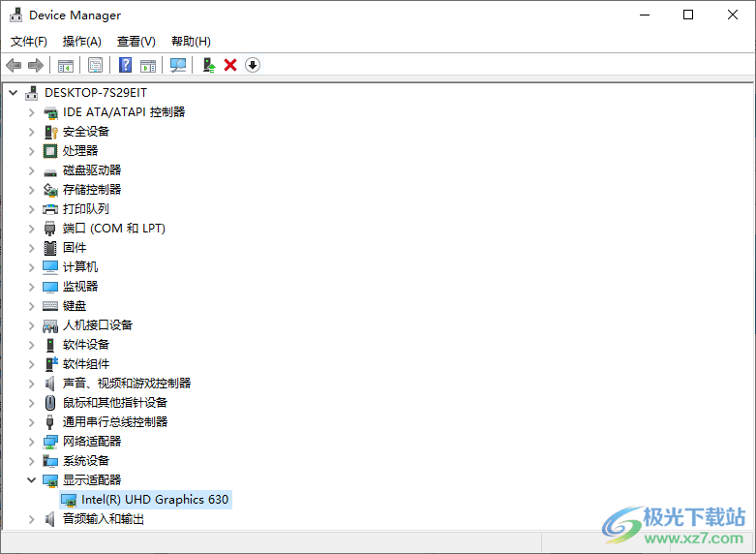
Task: Minimize the Device Manager window
Action: pos(645,15)
